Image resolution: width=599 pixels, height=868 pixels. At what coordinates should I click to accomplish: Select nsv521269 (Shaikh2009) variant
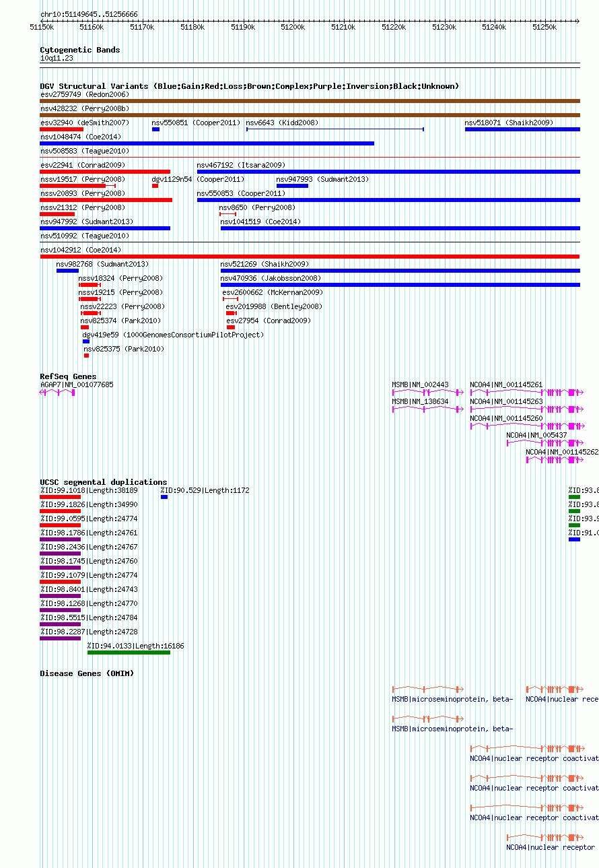400,270
